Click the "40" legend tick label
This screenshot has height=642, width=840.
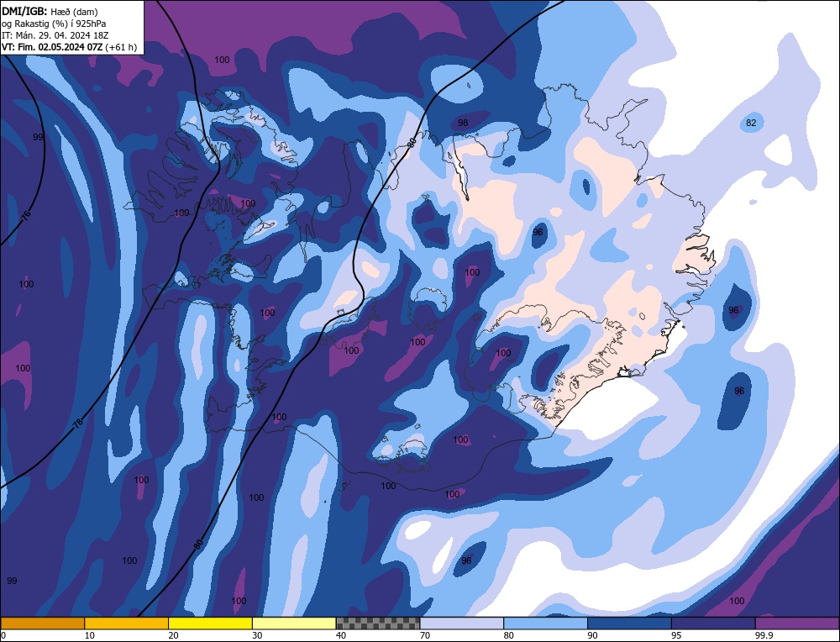341,635
